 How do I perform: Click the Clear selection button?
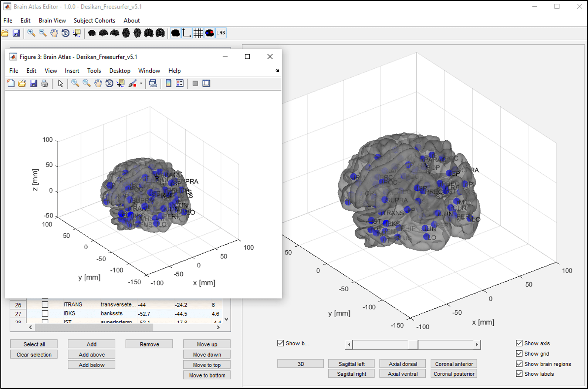pyautogui.click(x=34, y=355)
